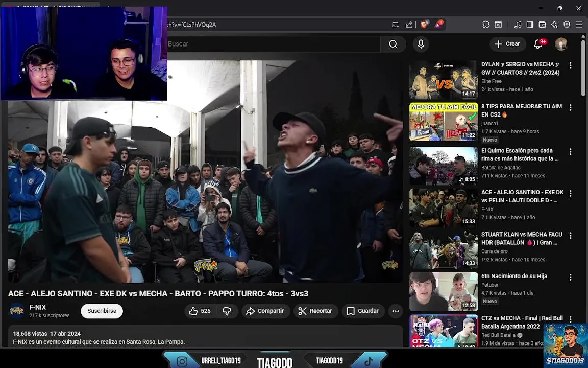
Task: Click title '8 TIPS PARA MEJORAR TU AIM'
Action: coord(522,110)
